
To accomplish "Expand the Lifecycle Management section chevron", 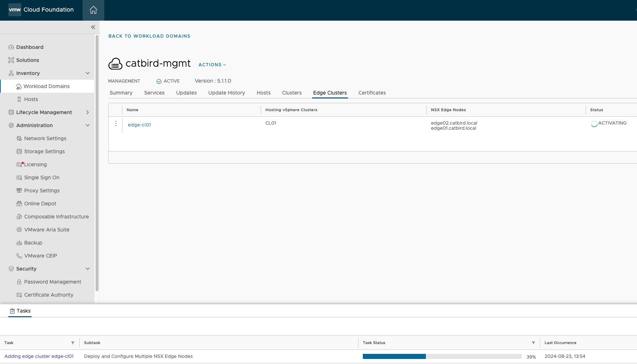I will 88,112.
